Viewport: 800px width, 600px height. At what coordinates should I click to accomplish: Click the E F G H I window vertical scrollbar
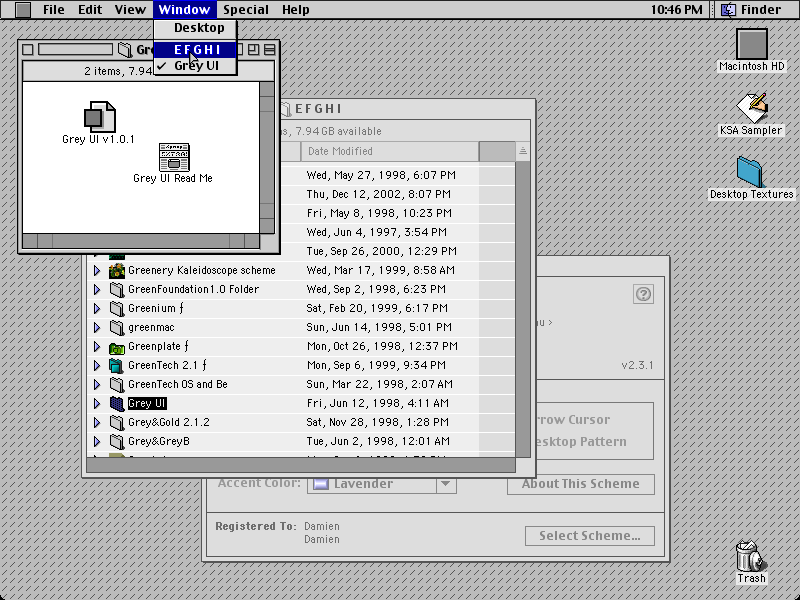pos(522,308)
